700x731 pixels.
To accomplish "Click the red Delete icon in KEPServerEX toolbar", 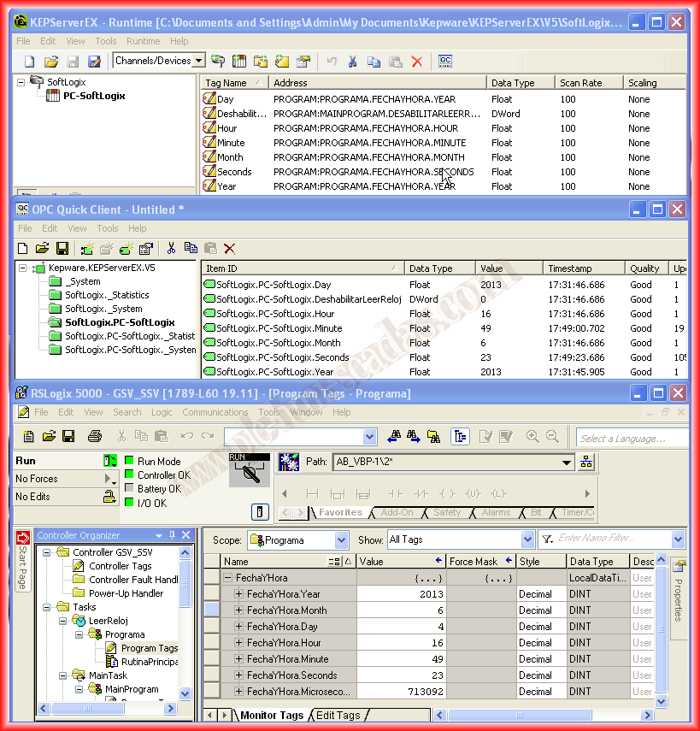I will click(417, 61).
